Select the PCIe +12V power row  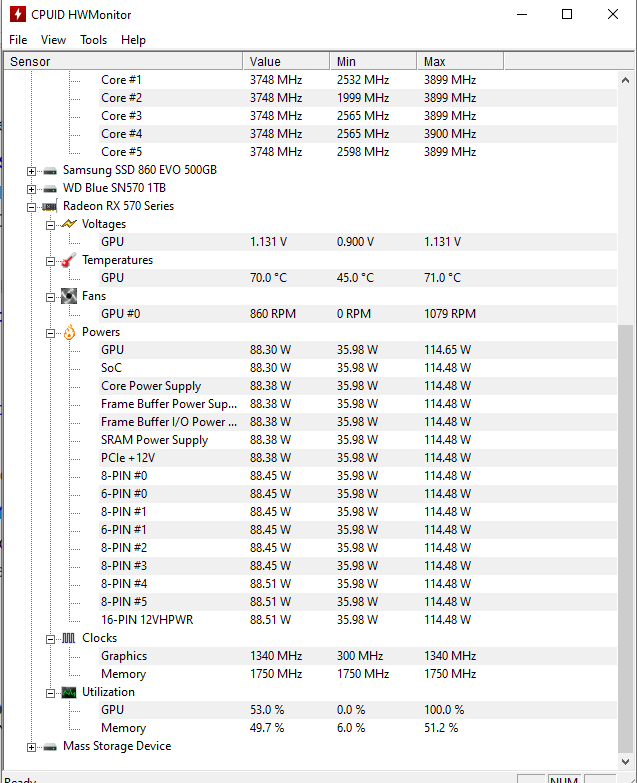(358, 458)
